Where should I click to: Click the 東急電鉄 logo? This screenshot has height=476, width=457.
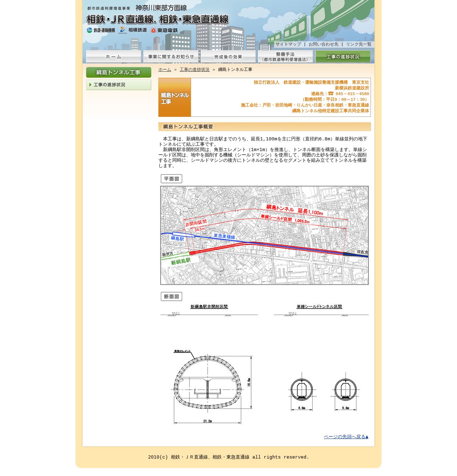pos(164,30)
